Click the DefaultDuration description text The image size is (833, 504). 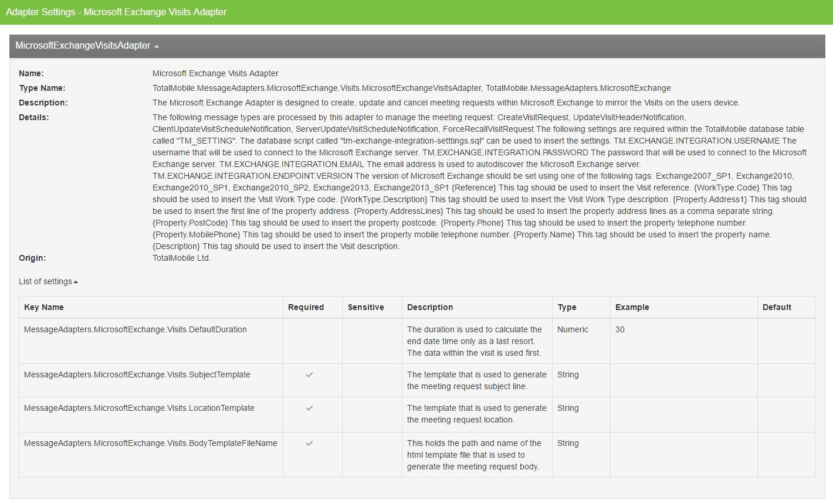pyautogui.click(x=475, y=341)
